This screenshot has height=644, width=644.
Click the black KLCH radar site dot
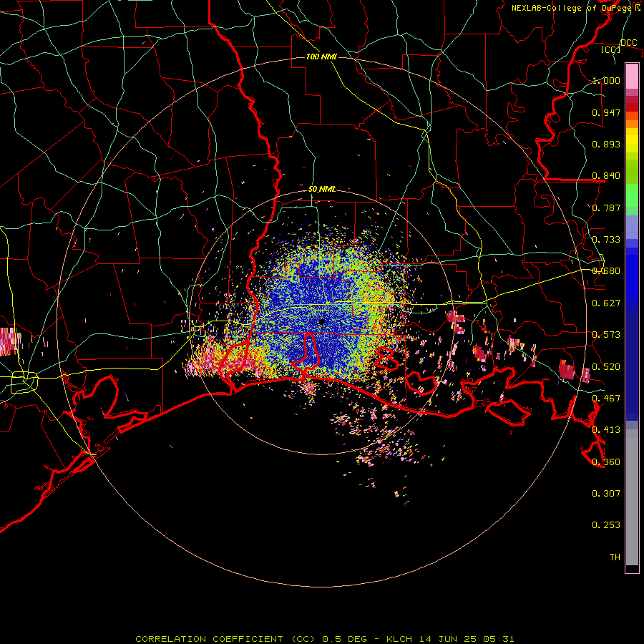tap(322, 321)
